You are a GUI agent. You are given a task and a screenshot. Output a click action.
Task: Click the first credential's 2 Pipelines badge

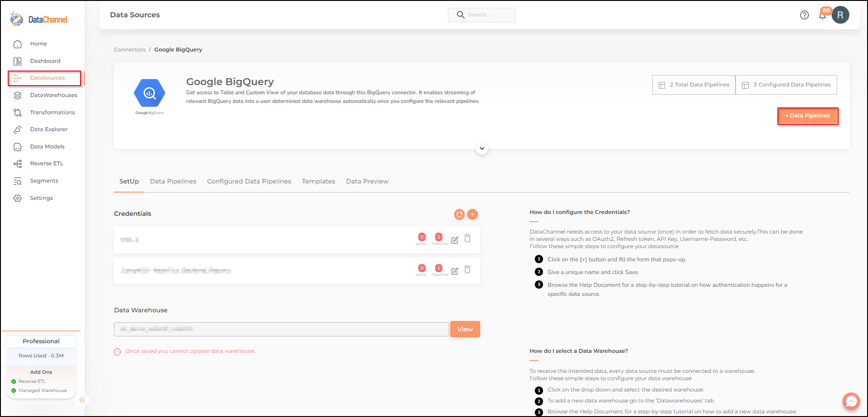439,239
